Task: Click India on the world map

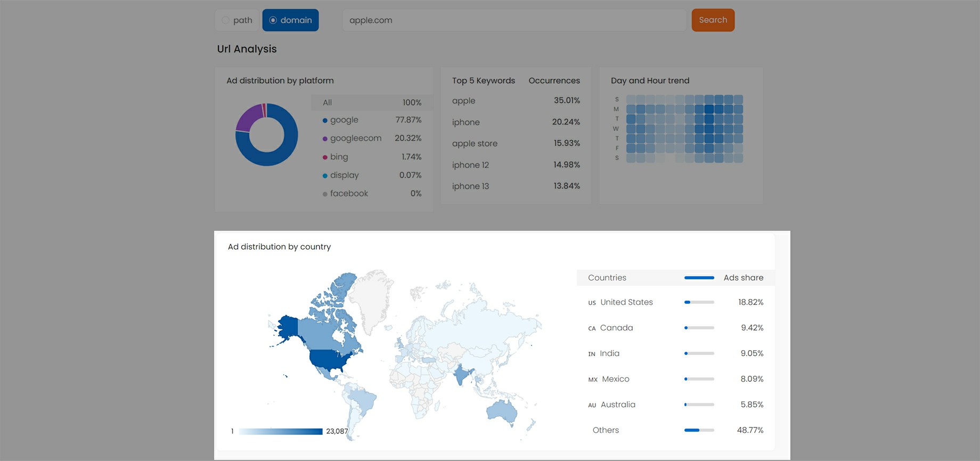Action: coord(461,374)
